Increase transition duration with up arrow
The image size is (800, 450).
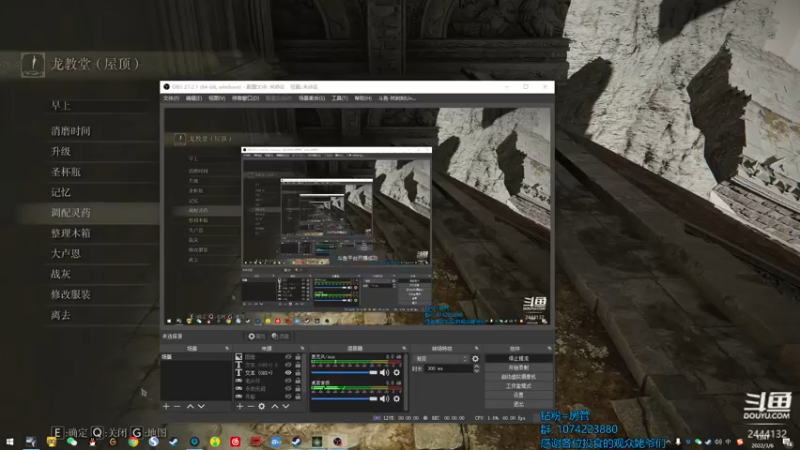point(477,366)
